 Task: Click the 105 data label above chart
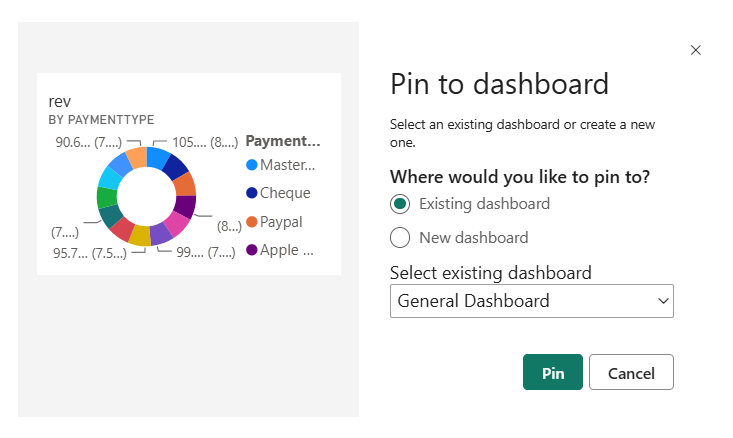pyautogui.click(x=188, y=142)
